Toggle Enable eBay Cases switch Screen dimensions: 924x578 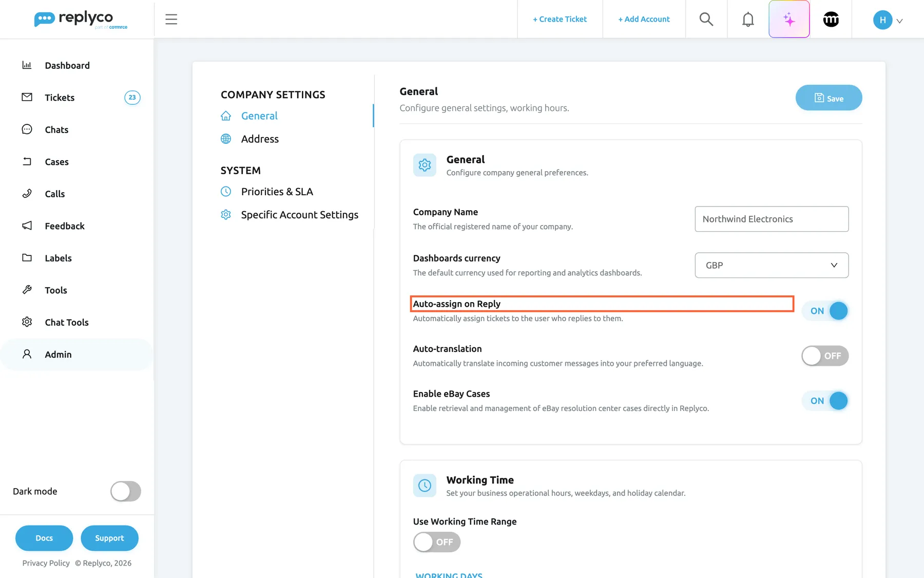coord(825,401)
